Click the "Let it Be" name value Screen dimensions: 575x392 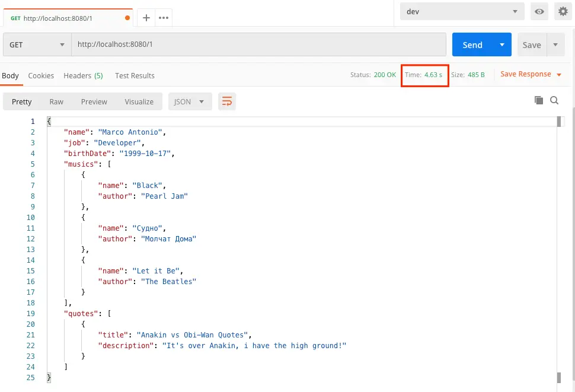click(x=156, y=271)
